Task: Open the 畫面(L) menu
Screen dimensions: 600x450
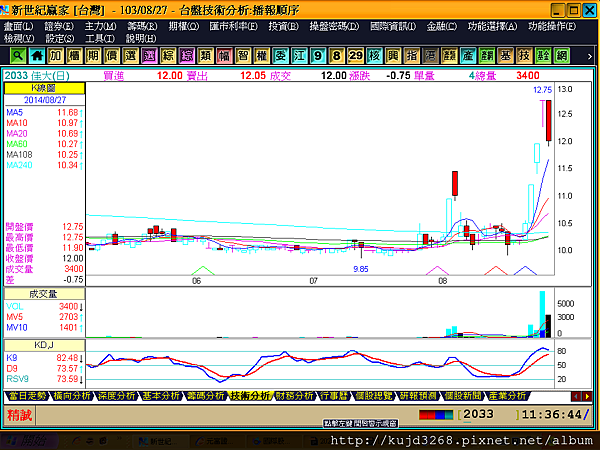Action: coord(18,26)
